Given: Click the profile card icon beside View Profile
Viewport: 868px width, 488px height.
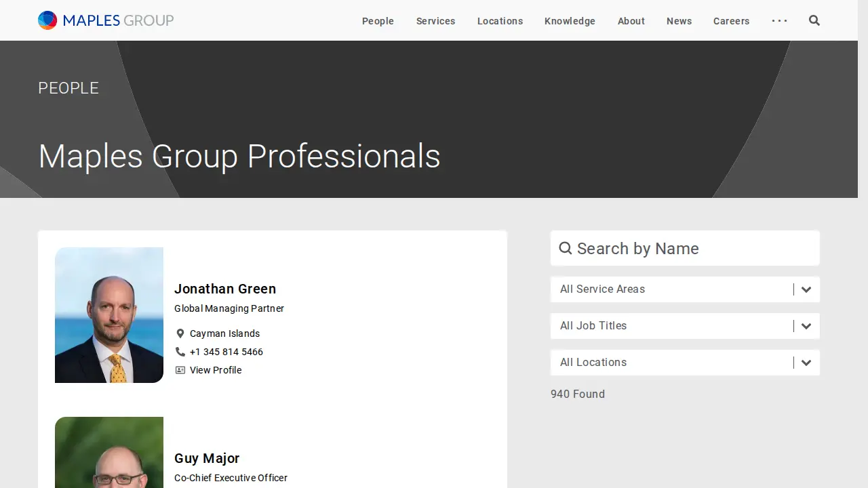Looking at the screenshot, I should (x=180, y=370).
